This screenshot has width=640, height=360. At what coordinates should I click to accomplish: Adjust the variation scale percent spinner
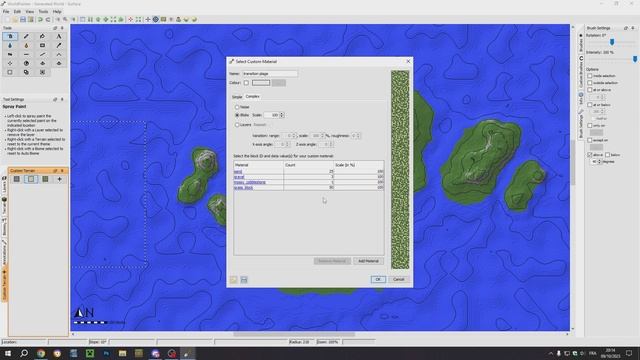pyautogui.click(x=322, y=136)
